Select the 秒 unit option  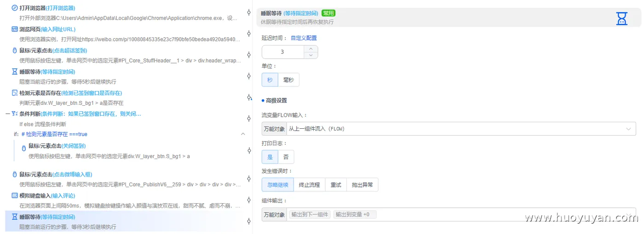point(270,80)
